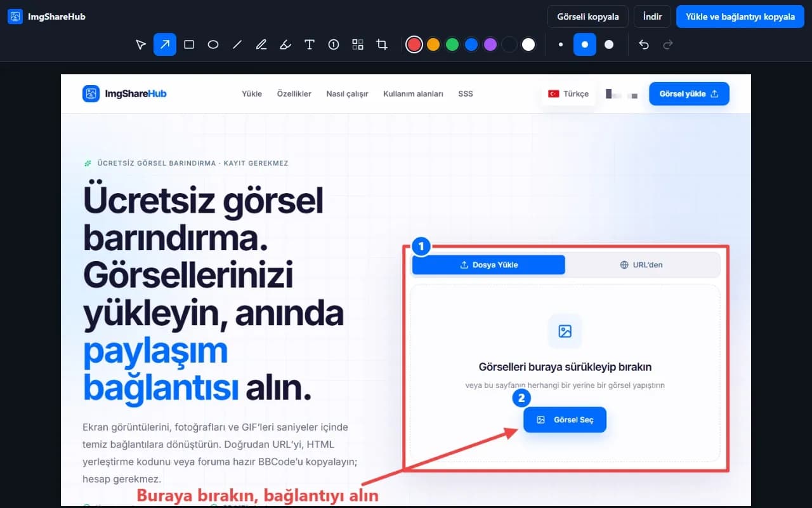Choose the select pointer tool
The height and width of the screenshot is (508, 812).
tap(141, 44)
